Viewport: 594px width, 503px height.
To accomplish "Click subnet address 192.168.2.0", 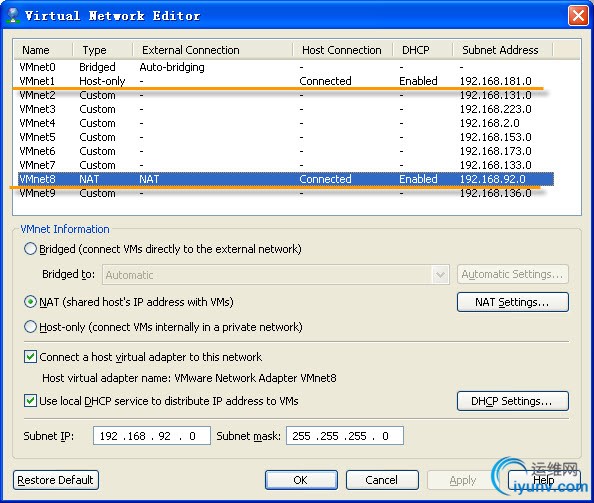I will click(x=489, y=123).
